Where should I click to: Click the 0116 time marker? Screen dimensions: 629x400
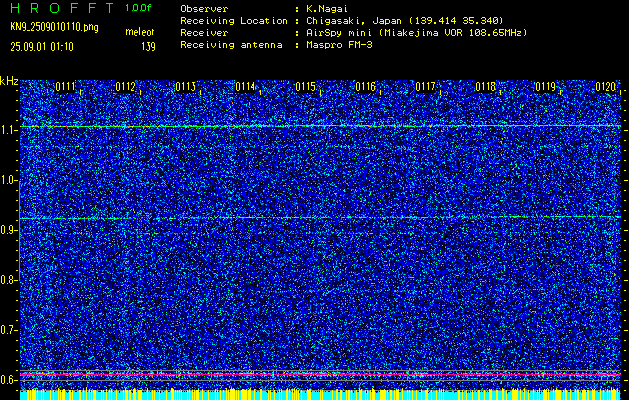point(365,87)
